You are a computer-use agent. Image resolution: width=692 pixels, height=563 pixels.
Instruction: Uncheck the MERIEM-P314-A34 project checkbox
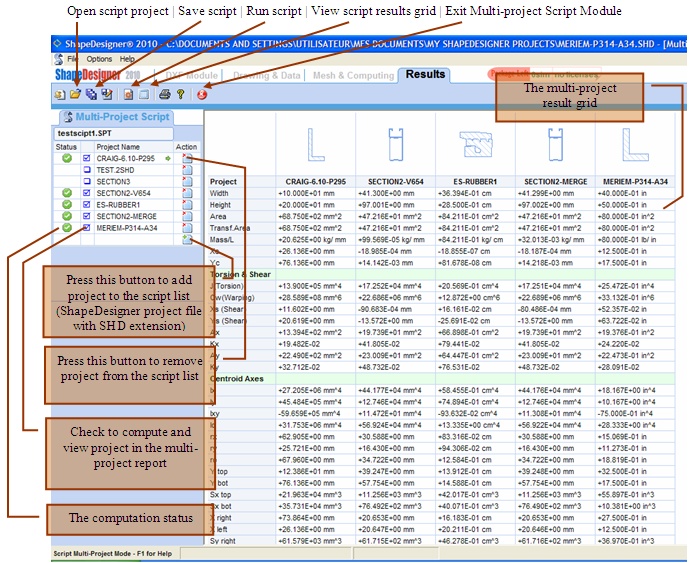[87, 228]
